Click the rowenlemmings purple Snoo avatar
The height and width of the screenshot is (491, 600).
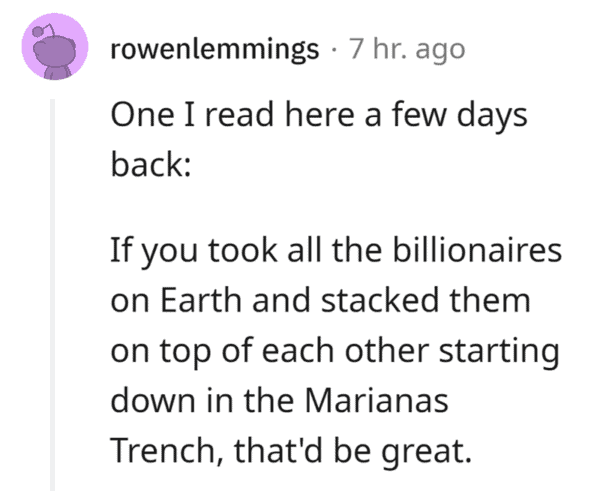pos(54,50)
